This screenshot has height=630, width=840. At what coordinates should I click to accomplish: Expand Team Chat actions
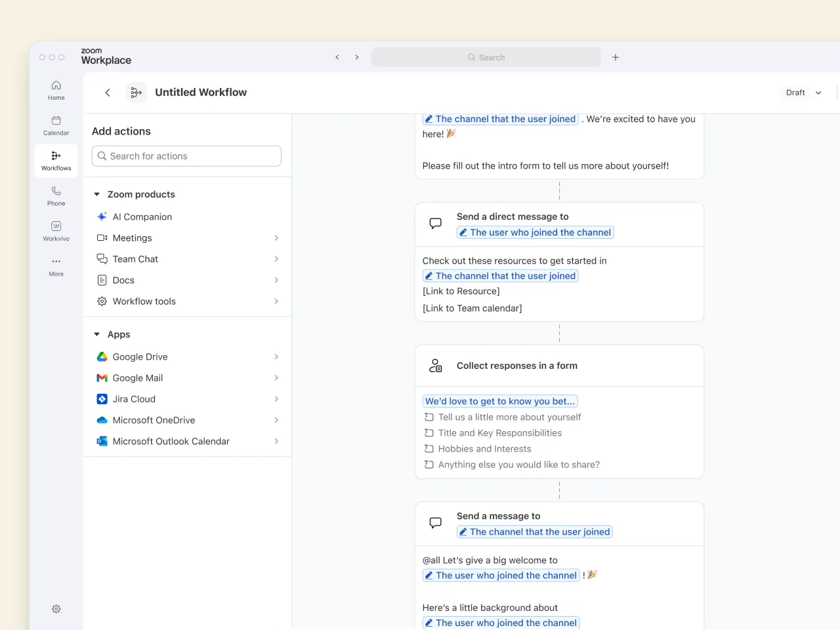[276, 259]
